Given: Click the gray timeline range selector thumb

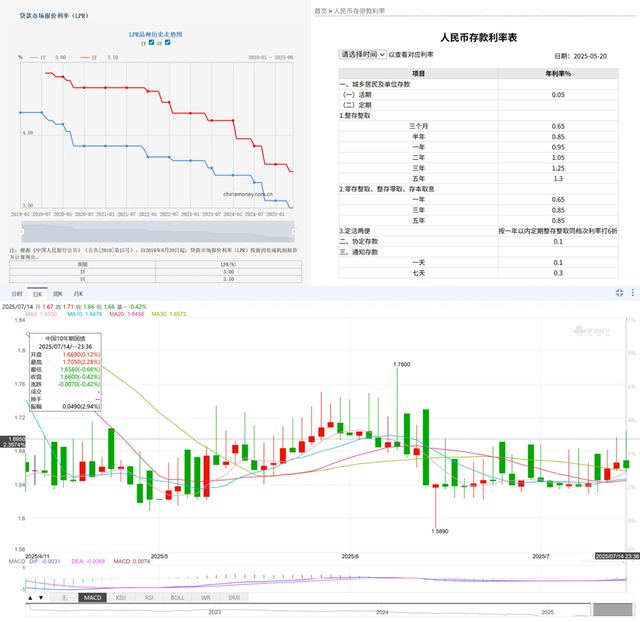Looking at the screenshot, I should tap(612, 610).
